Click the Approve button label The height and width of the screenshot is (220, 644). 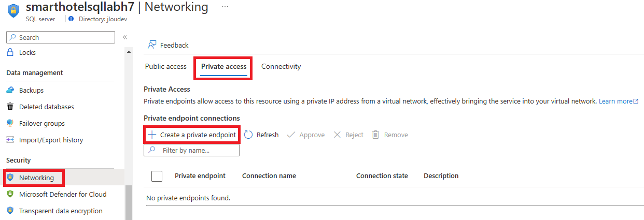[x=312, y=135]
